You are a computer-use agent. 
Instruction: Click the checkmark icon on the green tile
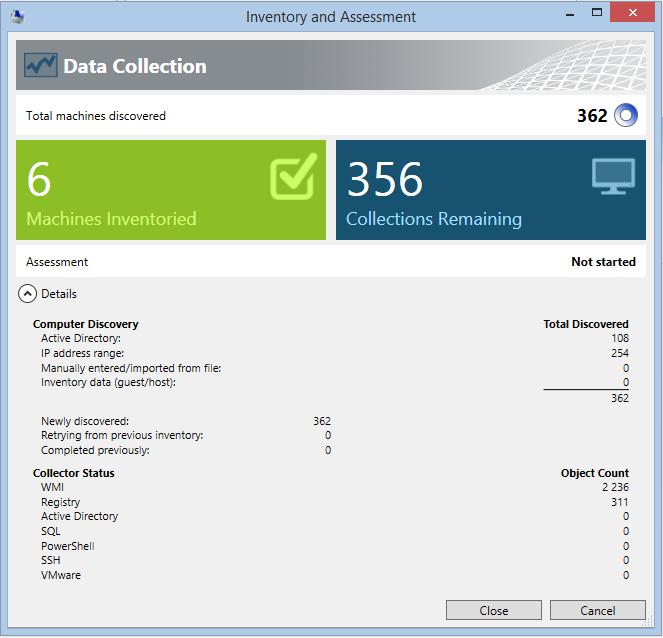click(293, 177)
